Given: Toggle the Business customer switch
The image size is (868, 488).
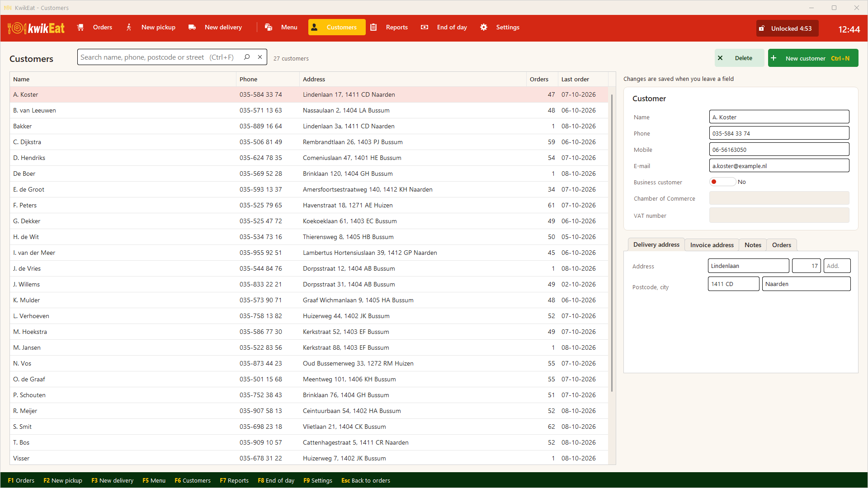Looking at the screenshot, I should coord(722,182).
